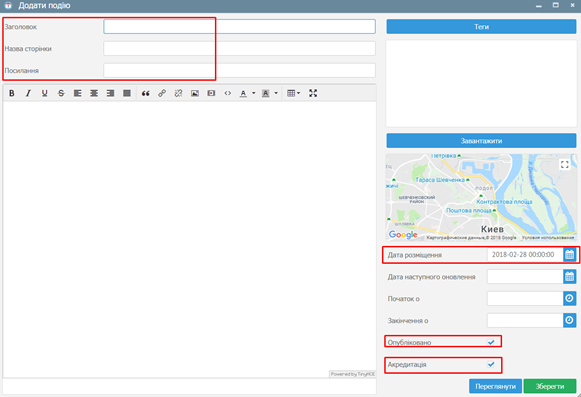Open source code view
This screenshot has height=397, width=581.
(x=228, y=93)
